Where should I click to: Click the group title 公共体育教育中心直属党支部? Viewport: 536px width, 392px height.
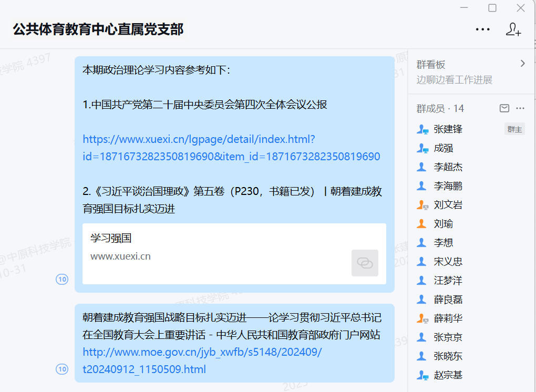point(98,29)
